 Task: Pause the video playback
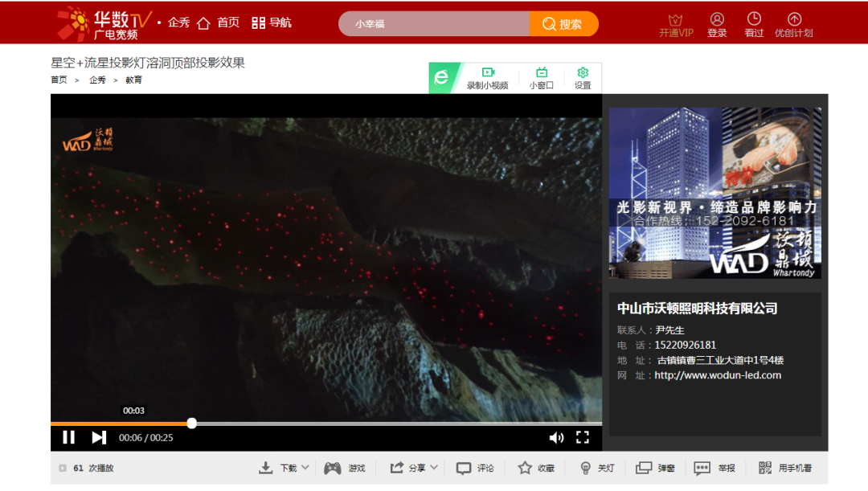(68, 437)
